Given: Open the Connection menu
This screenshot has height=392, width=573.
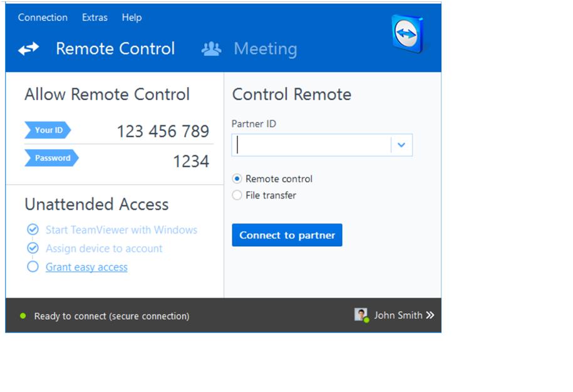Looking at the screenshot, I should point(43,18).
